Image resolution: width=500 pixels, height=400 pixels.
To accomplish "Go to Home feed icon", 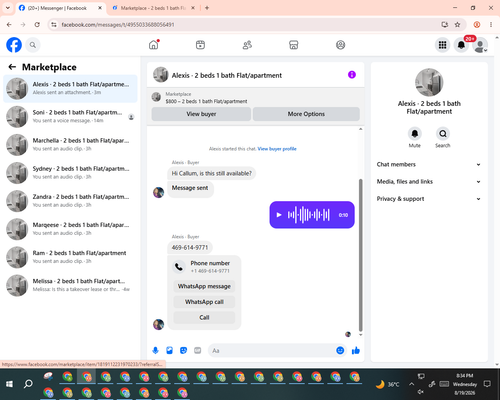I will (x=154, y=45).
